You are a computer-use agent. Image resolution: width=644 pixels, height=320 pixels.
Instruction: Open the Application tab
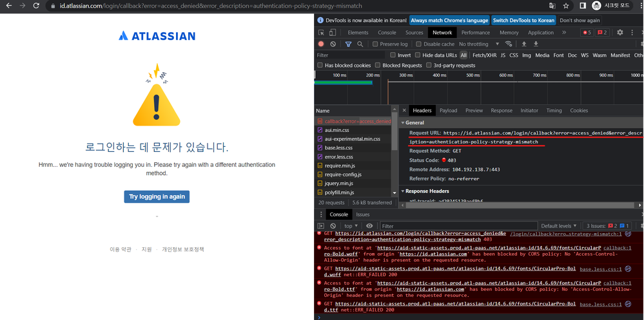540,32
